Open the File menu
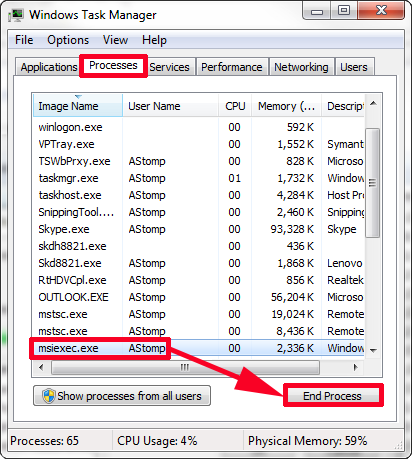 click(24, 40)
